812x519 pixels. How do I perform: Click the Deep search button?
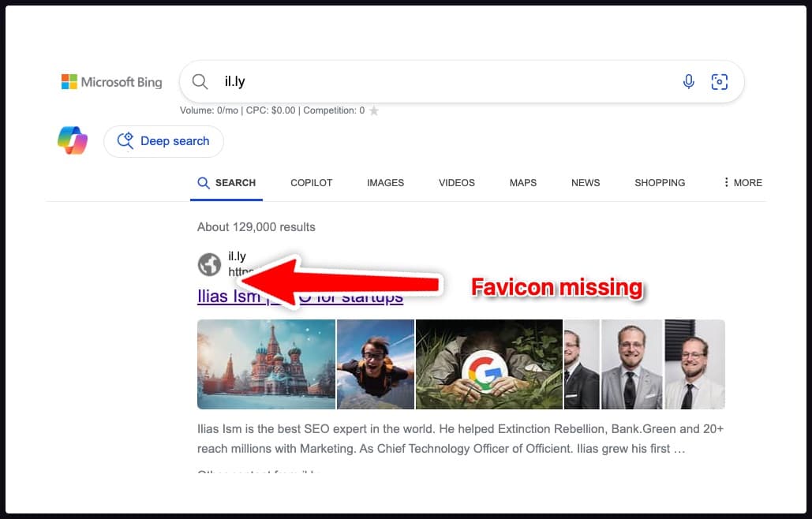pos(163,140)
